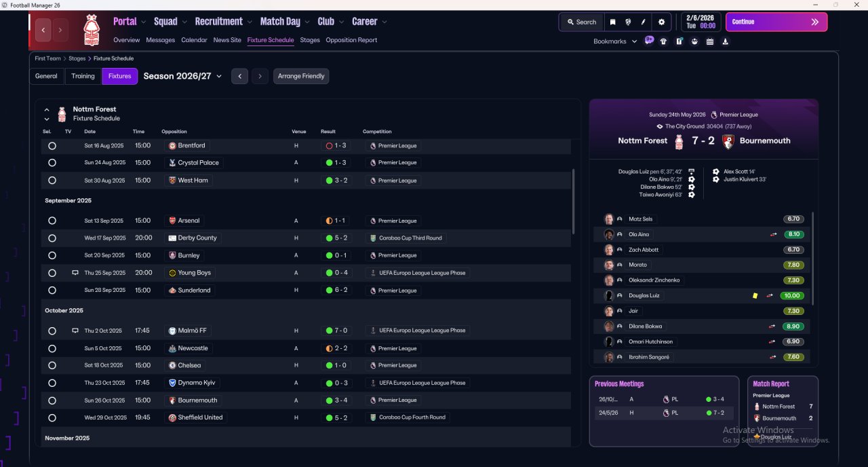The image size is (868, 467).
Task: Open the Bookmarks dropdown
Action: click(x=615, y=41)
